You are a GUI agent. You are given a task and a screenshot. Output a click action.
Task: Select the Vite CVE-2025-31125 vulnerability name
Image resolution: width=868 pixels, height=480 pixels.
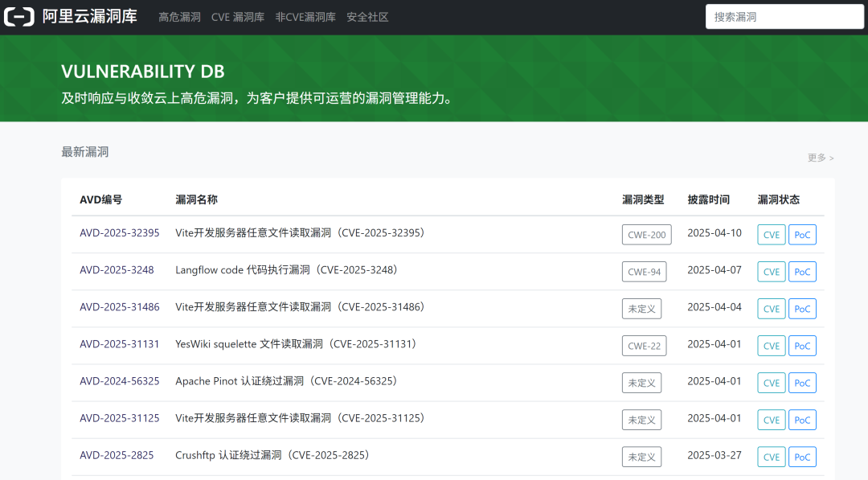300,419
